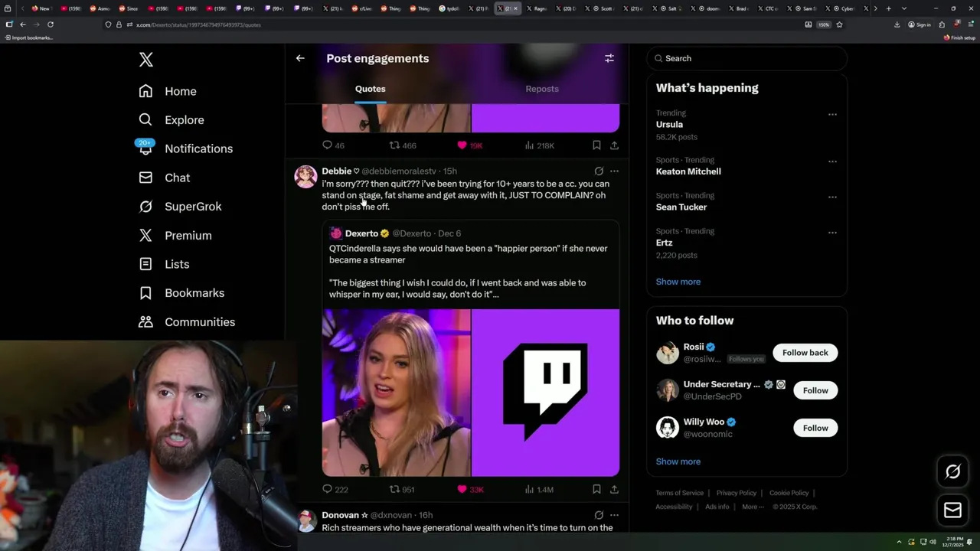Open more options for Keaton Mitchell trend

pyautogui.click(x=832, y=161)
